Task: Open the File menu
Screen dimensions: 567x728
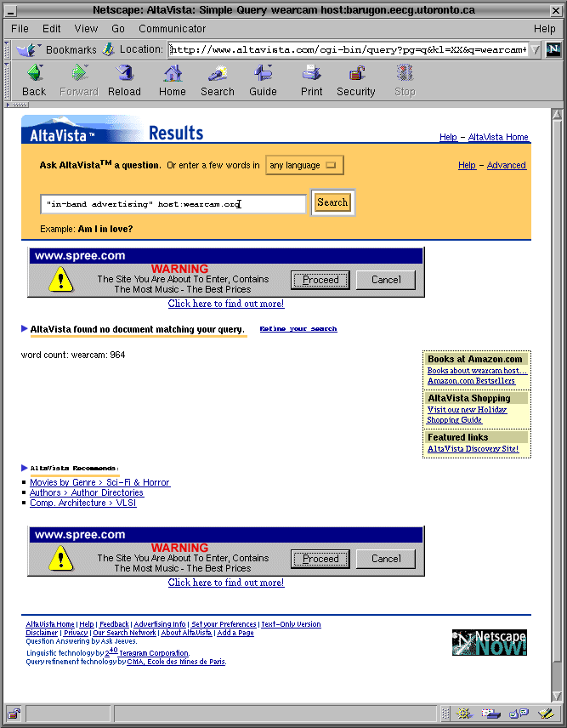Action: [x=20, y=29]
